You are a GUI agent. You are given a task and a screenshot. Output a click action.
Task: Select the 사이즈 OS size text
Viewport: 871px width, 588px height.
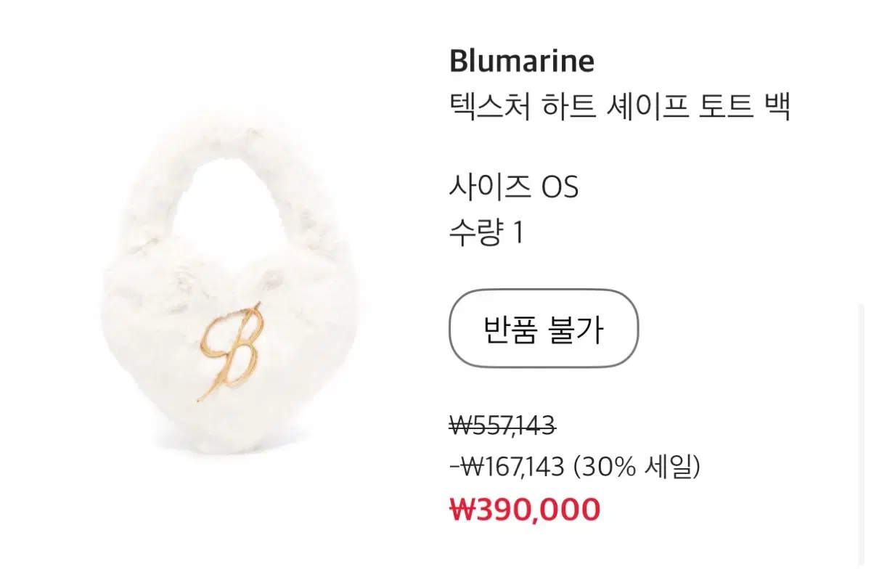coord(514,188)
